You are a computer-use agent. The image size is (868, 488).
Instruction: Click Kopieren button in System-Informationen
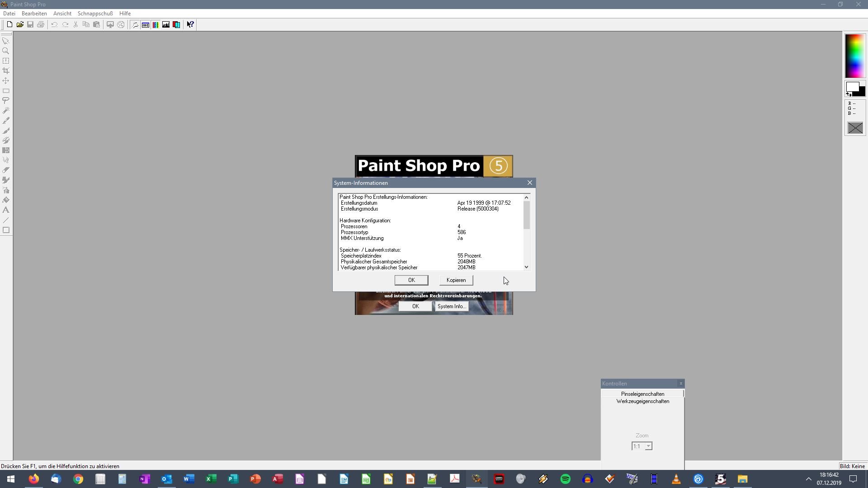point(456,280)
